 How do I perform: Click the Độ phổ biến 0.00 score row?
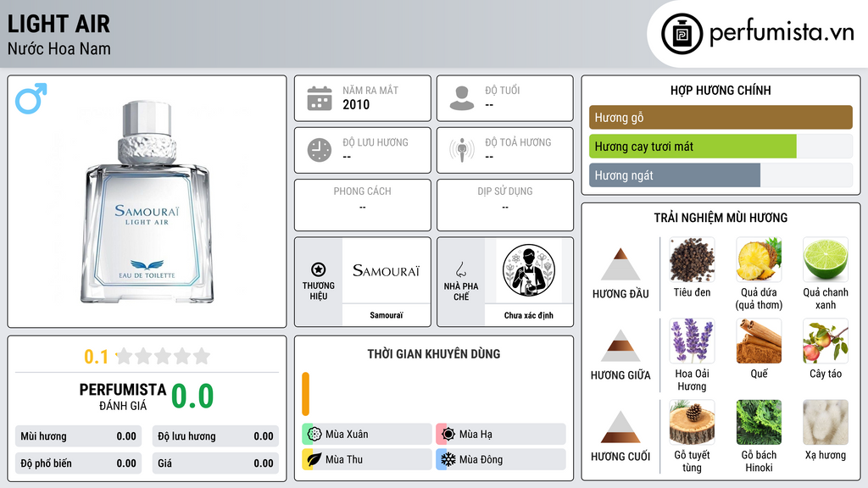pos(78,463)
